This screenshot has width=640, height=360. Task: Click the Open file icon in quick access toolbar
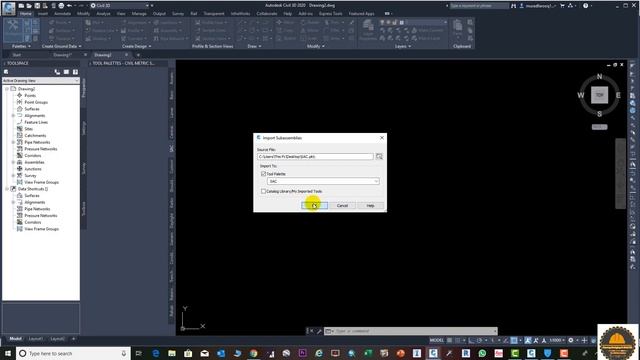point(29,6)
